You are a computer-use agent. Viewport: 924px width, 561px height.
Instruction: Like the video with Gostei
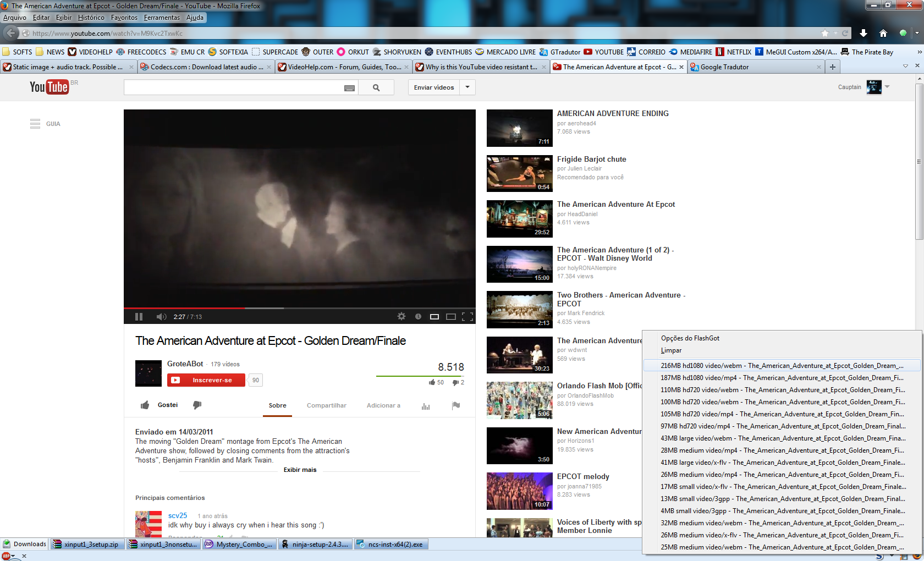click(159, 405)
